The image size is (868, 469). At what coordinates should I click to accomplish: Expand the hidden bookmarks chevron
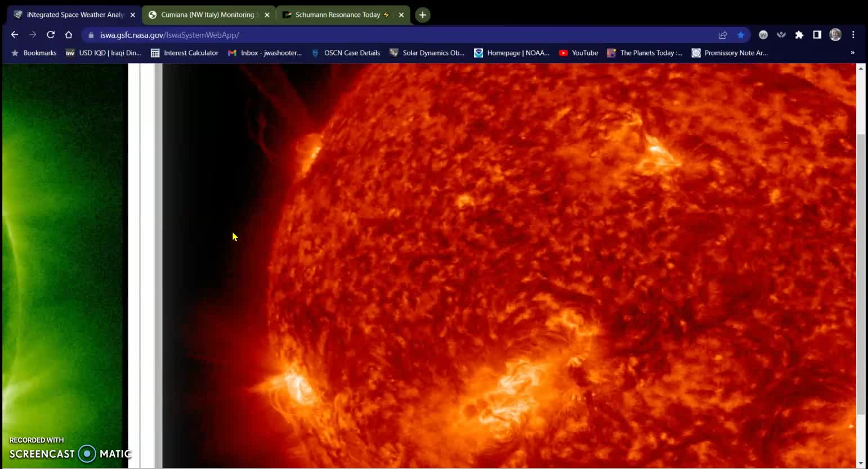(x=852, y=53)
